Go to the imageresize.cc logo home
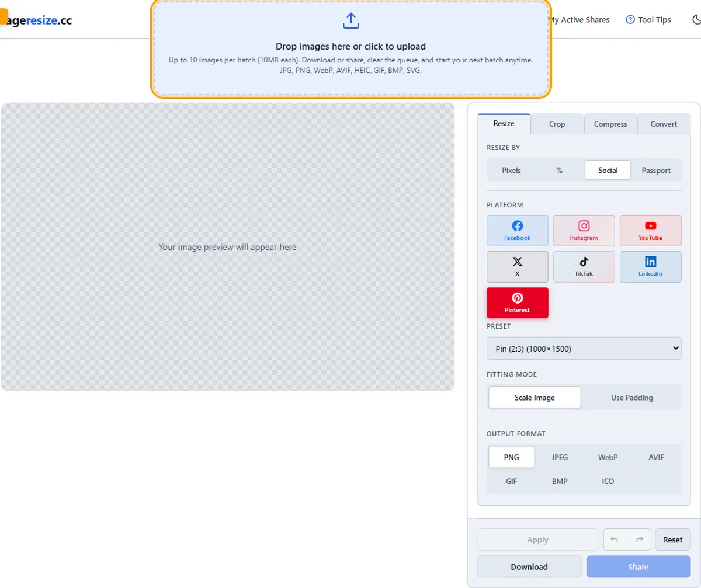The width and height of the screenshot is (701, 588). [x=36, y=20]
